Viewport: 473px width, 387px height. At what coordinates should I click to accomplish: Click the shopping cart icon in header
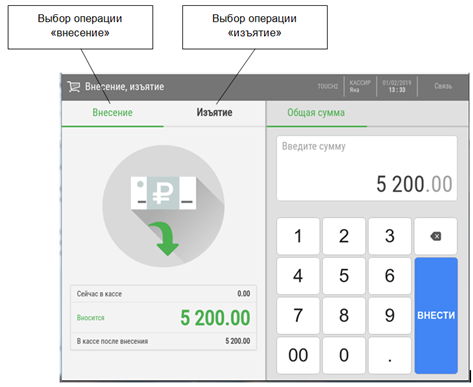coord(74,86)
